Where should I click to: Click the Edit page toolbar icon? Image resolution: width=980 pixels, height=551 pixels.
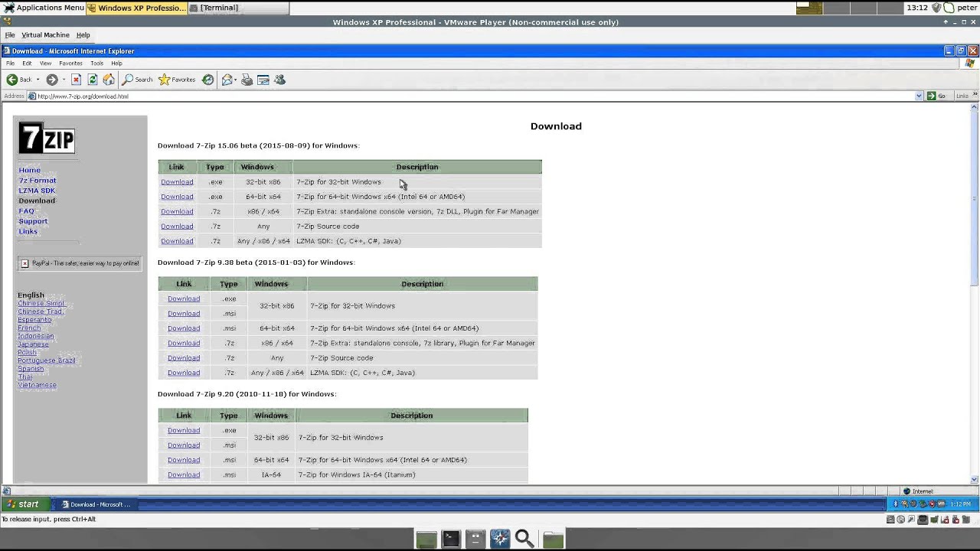click(x=263, y=80)
